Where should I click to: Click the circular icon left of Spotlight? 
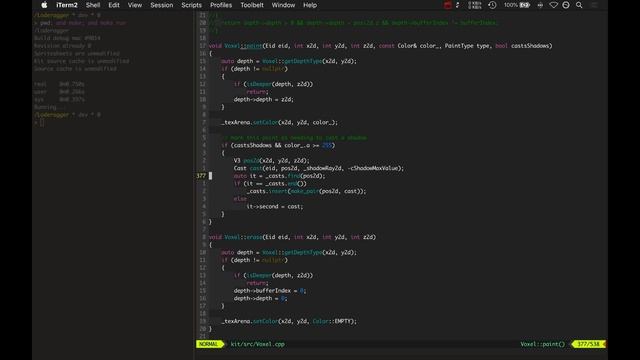point(566,5)
